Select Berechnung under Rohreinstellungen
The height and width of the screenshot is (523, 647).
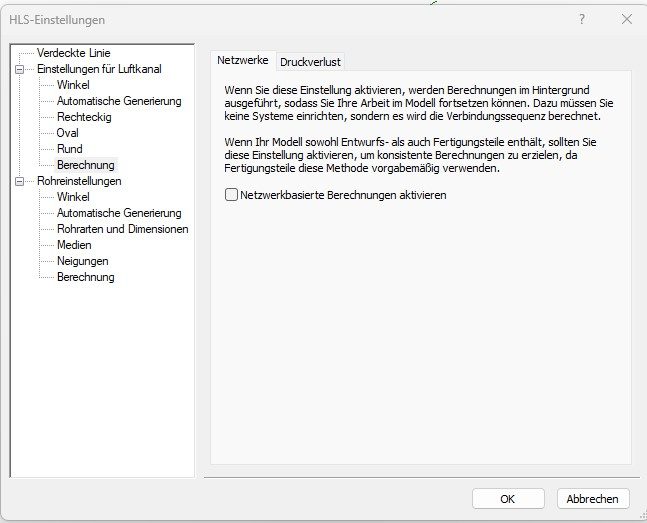tap(85, 277)
